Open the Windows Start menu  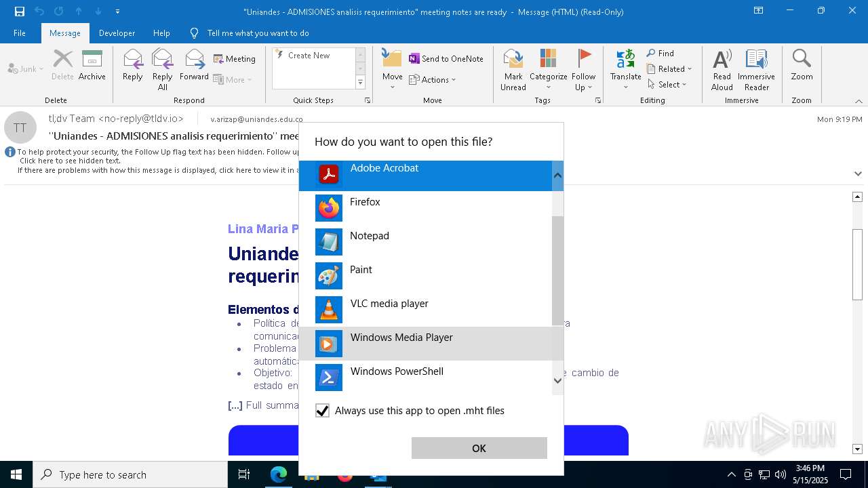16,474
